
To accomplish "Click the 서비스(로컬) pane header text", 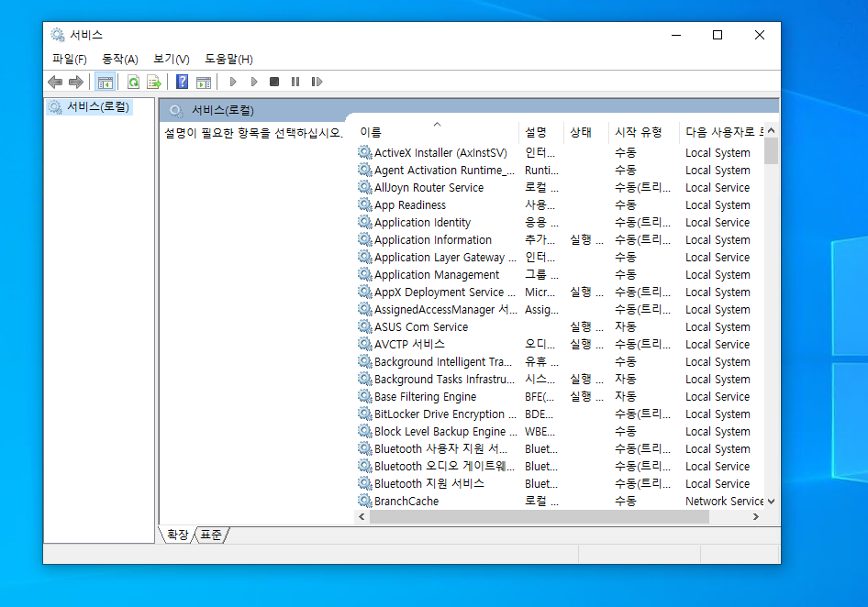I will click(x=223, y=111).
